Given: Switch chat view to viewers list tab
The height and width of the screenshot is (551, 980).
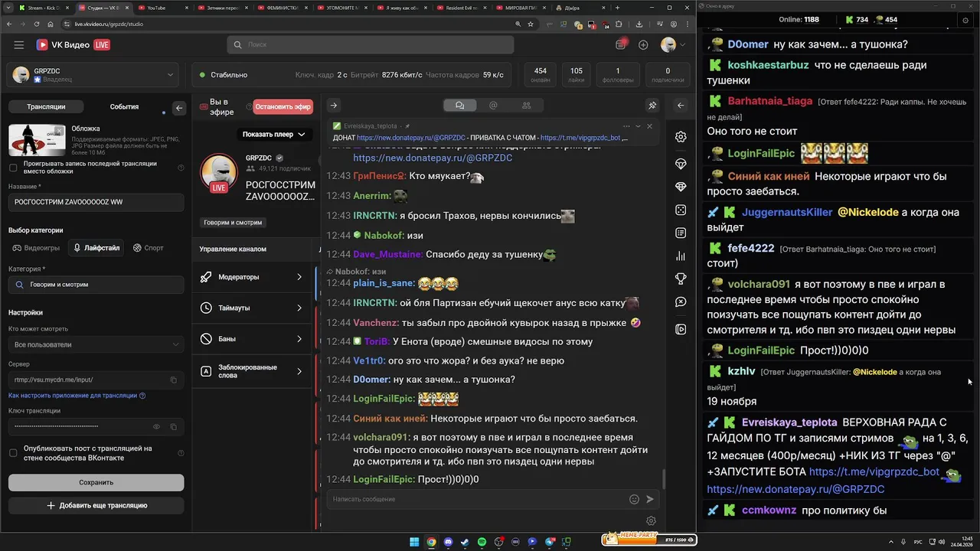Looking at the screenshot, I should pos(526,106).
